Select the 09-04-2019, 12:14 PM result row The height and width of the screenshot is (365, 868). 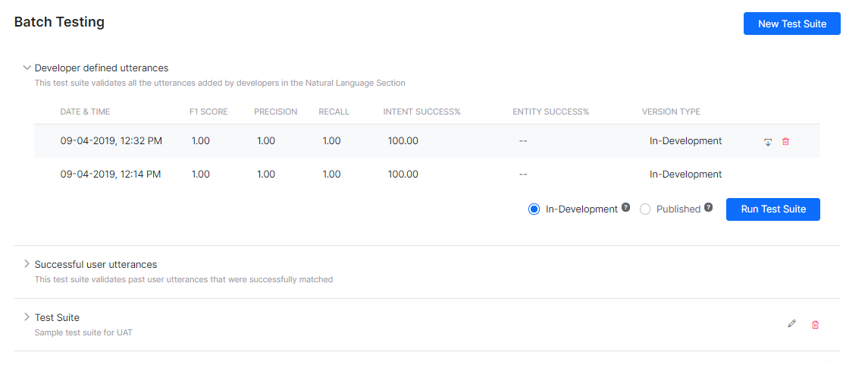point(111,175)
